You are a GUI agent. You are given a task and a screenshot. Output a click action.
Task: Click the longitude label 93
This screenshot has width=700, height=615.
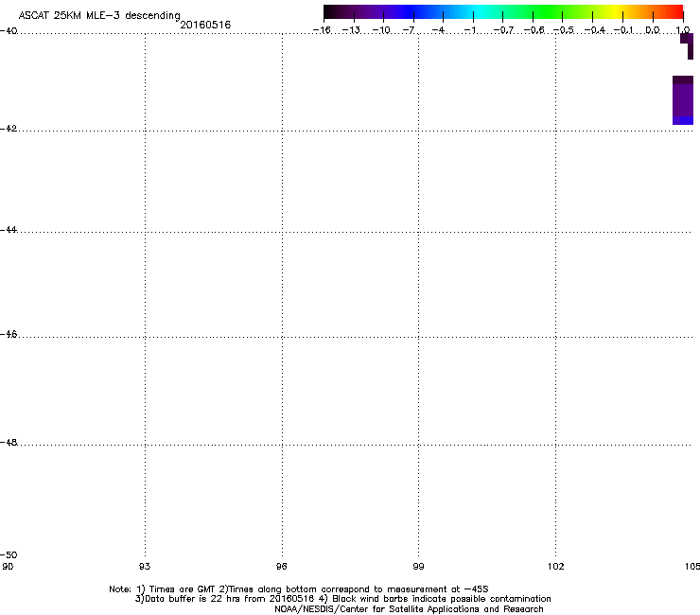click(x=145, y=567)
